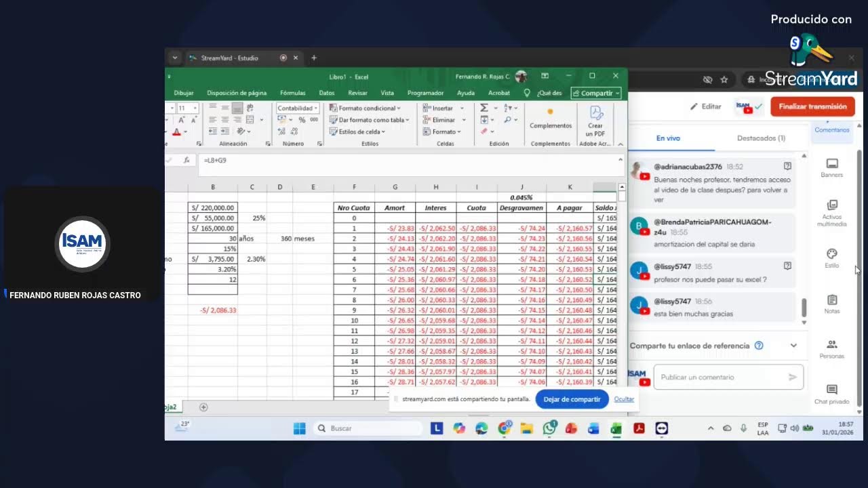Click the taskbar Buscar search box
This screenshot has width=868, height=488.
[368, 428]
